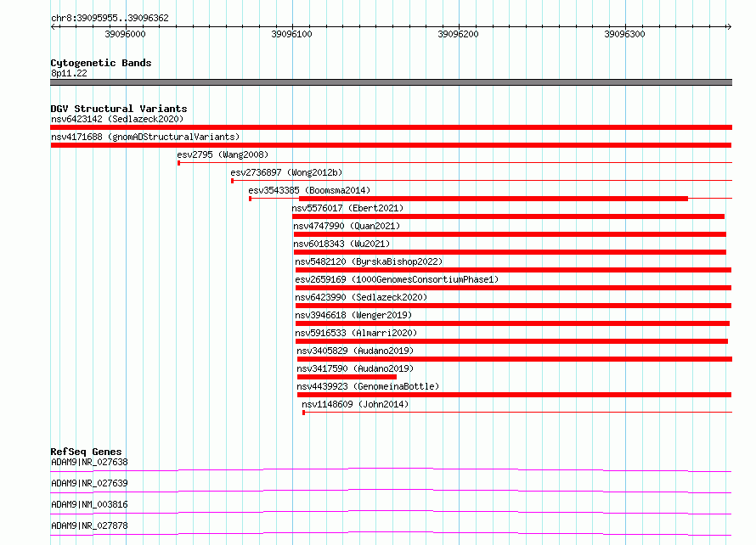Click the red bar under nsv4439923
The image size is (756, 545).
(514, 395)
